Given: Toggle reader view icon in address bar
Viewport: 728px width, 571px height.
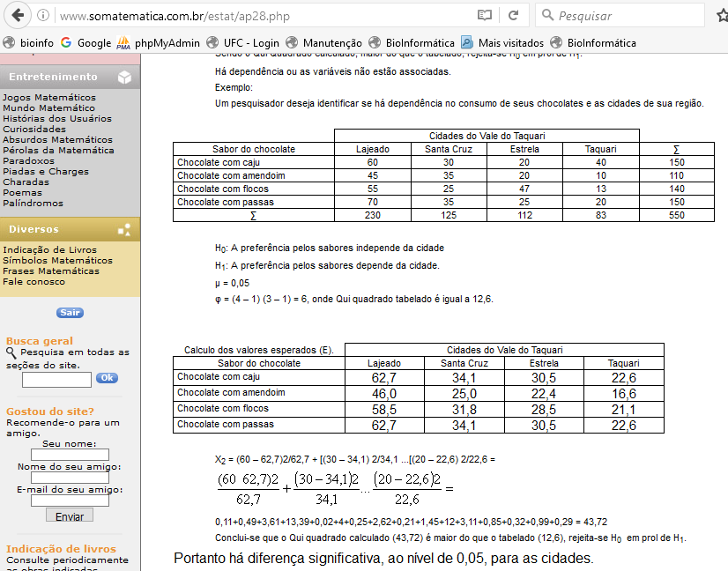Looking at the screenshot, I should (484, 15).
